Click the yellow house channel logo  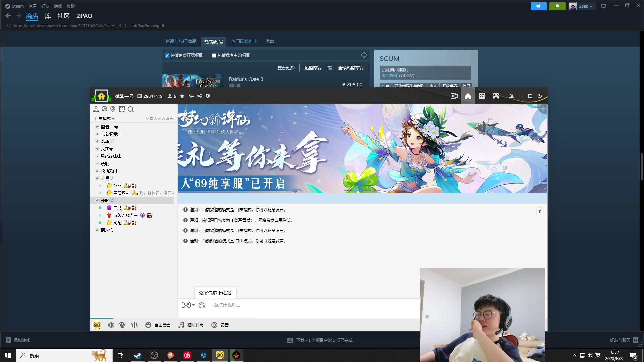pyautogui.click(x=101, y=96)
